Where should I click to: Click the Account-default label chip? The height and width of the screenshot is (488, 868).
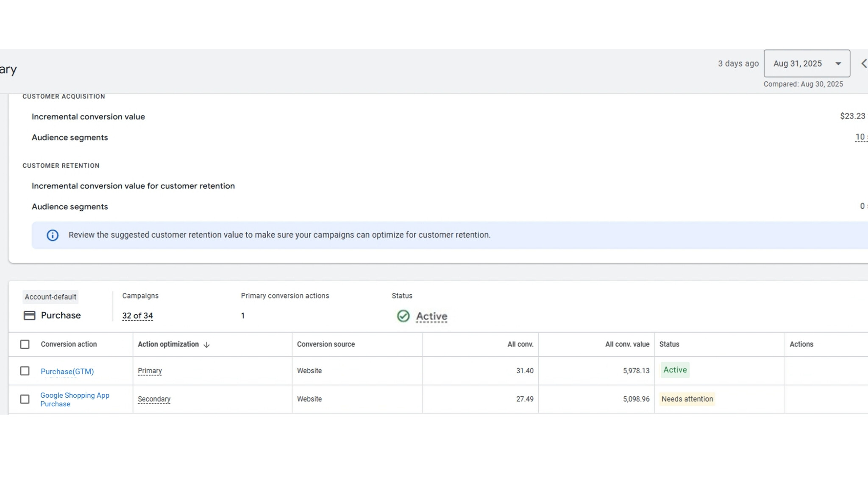(50, 297)
